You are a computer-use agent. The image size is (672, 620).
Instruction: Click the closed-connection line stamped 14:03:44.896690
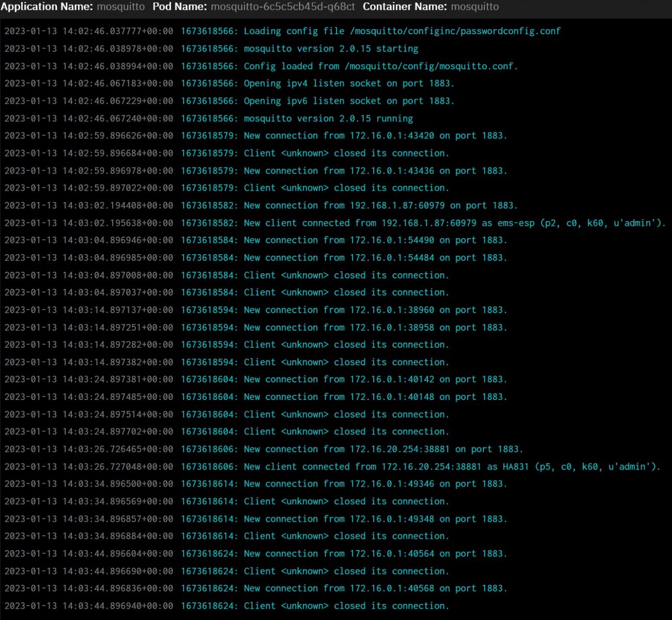(x=227, y=571)
